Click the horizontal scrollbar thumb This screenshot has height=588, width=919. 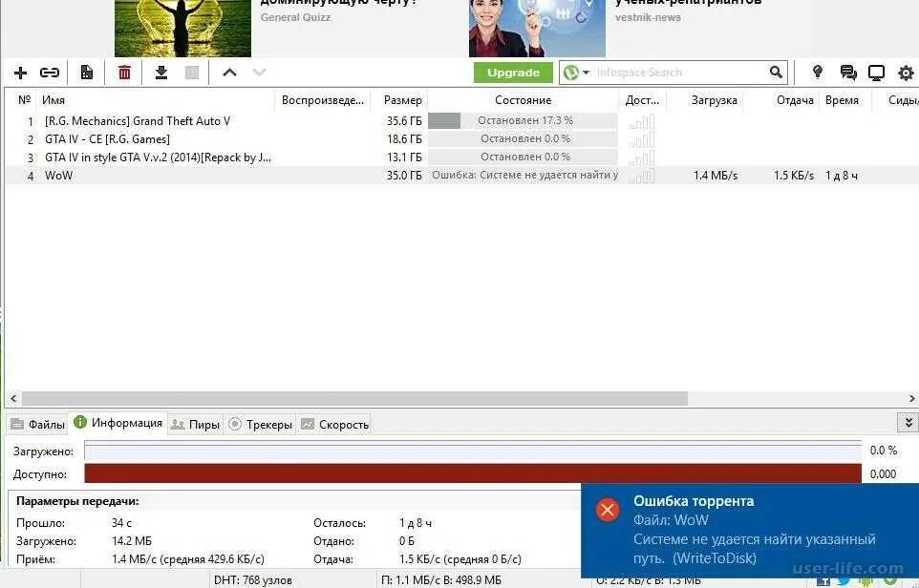354,399
